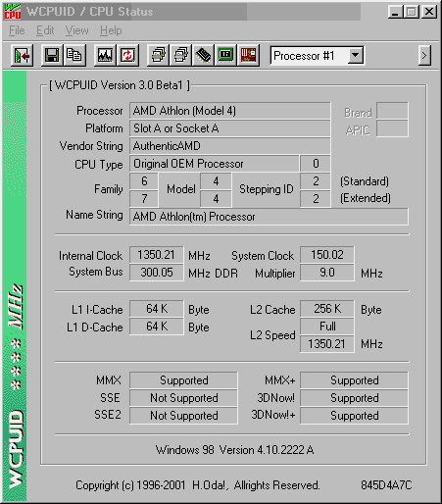Image resolution: width=442 pixels, height=504 pixels.
Task: Click 'WCPUID Version 3.0 Beta1' group title
Action: [x=120, y=85]
